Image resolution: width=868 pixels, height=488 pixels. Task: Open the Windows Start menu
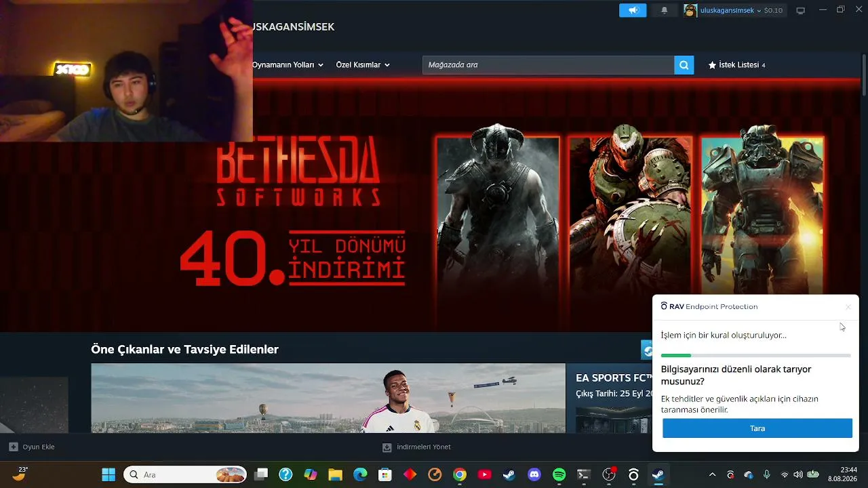[x=108, y=474]
